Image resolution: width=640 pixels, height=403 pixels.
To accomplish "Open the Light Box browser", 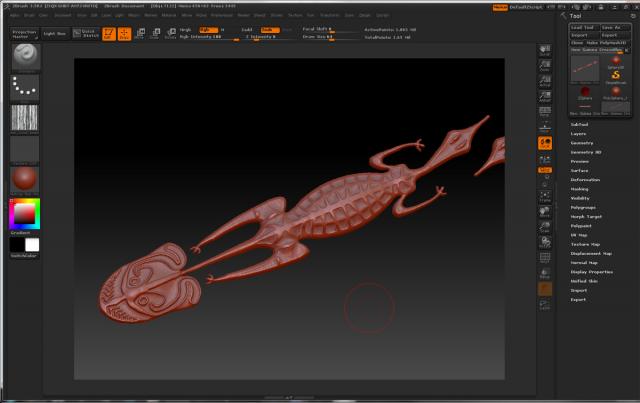I will [55, 33].
